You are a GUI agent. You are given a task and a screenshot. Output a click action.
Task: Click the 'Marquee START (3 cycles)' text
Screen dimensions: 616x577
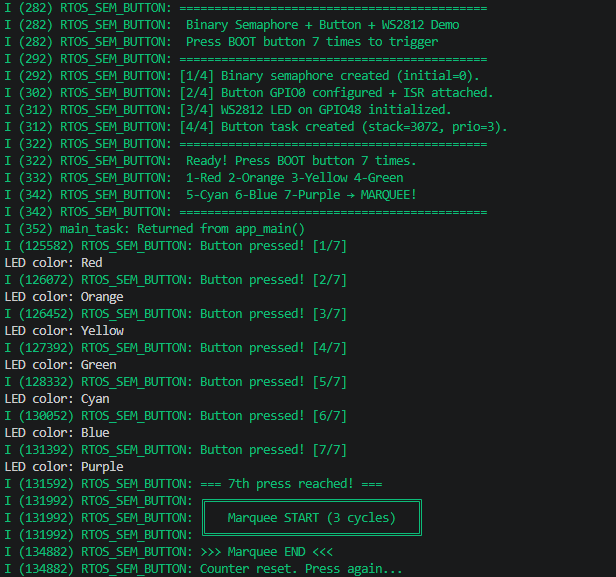pos(312,518)
